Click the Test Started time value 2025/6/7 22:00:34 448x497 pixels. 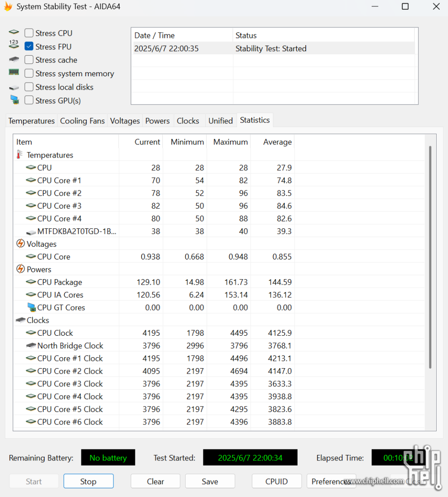[x=250, y=457]
